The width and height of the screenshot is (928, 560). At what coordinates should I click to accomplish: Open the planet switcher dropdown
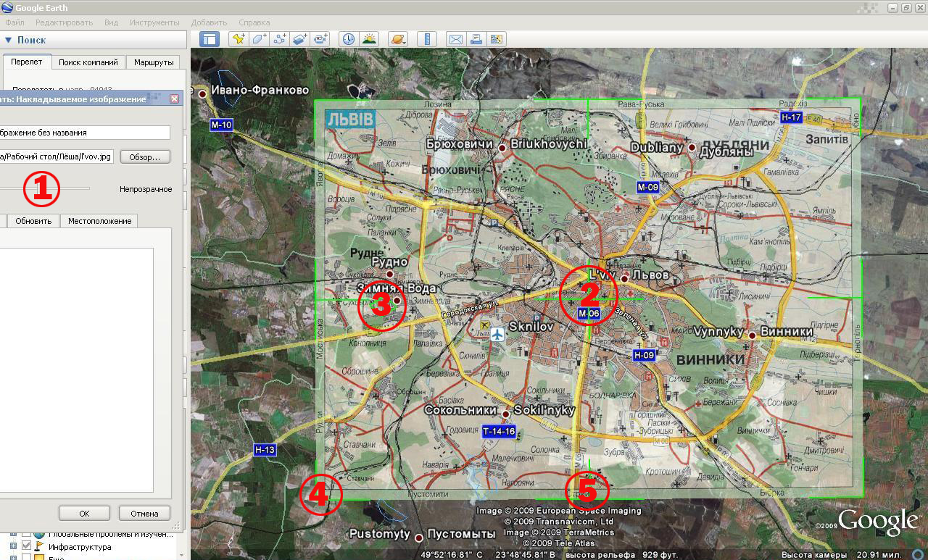pos(398,40)
